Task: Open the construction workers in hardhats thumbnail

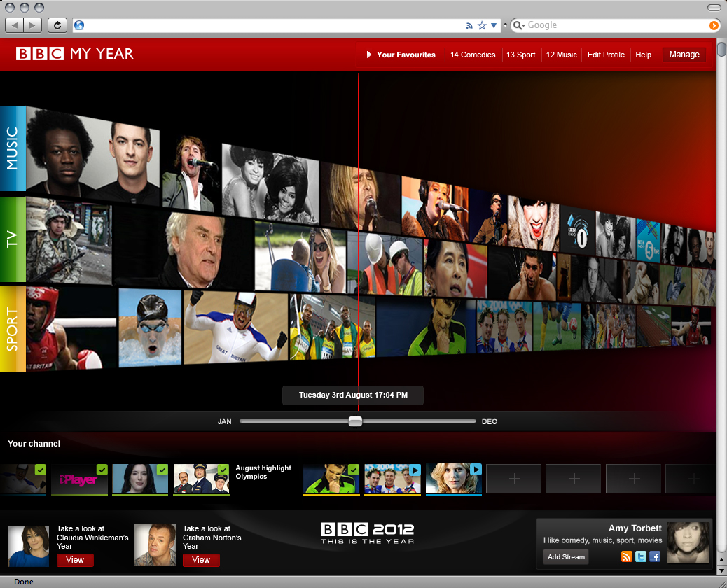Action: click(x=385, y=263)
